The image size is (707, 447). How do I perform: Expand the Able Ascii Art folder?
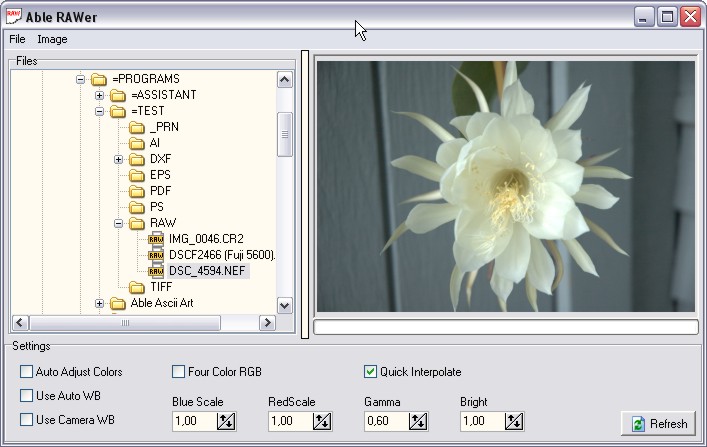[x=100, y=303]
